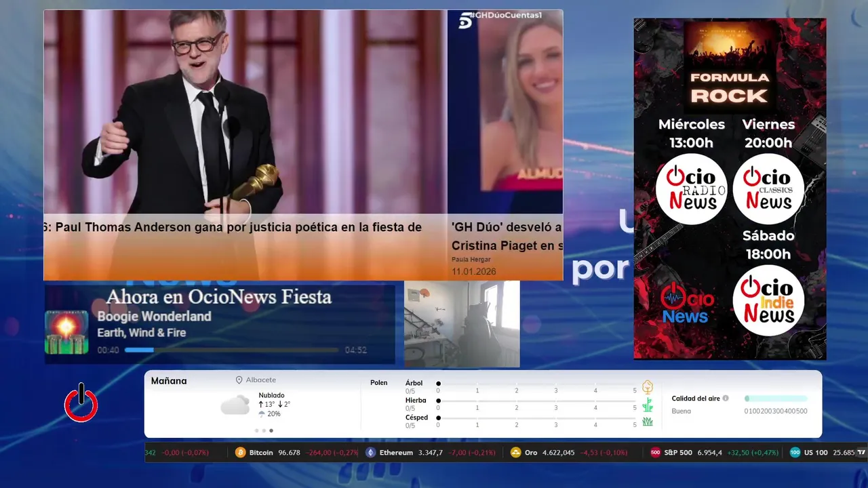Click the S&P 500 red badge icon
Viewport: 868px width, 488px height.
pyautogui.click(x=655, y=453)
